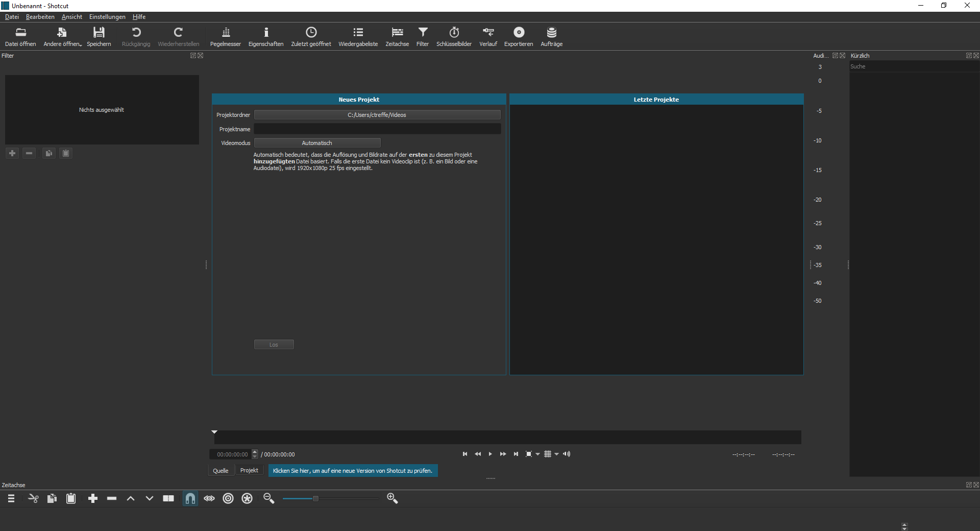Click the remove filter minus button
The width and height of the screenshot is (980, 531).
click(x=29, y=153)
